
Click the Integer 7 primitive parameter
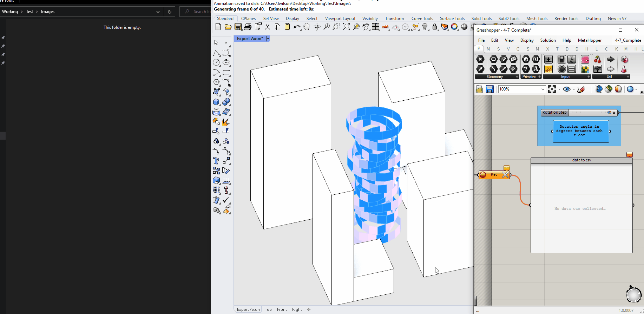click(526, 69)
